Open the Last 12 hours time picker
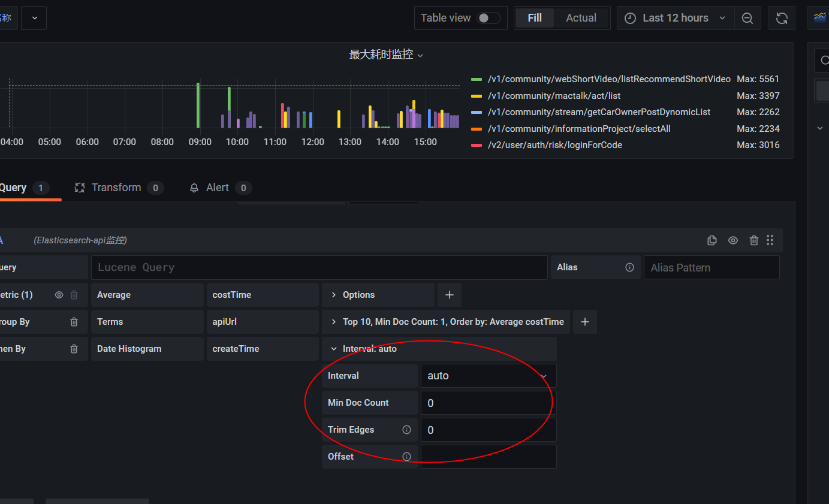 pos(675,18)
